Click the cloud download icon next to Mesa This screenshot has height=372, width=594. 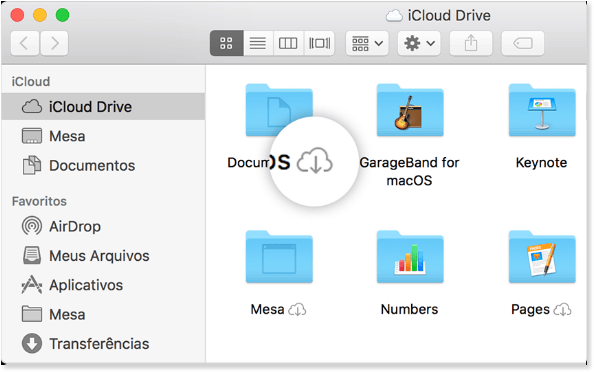(x=297, y=310)
